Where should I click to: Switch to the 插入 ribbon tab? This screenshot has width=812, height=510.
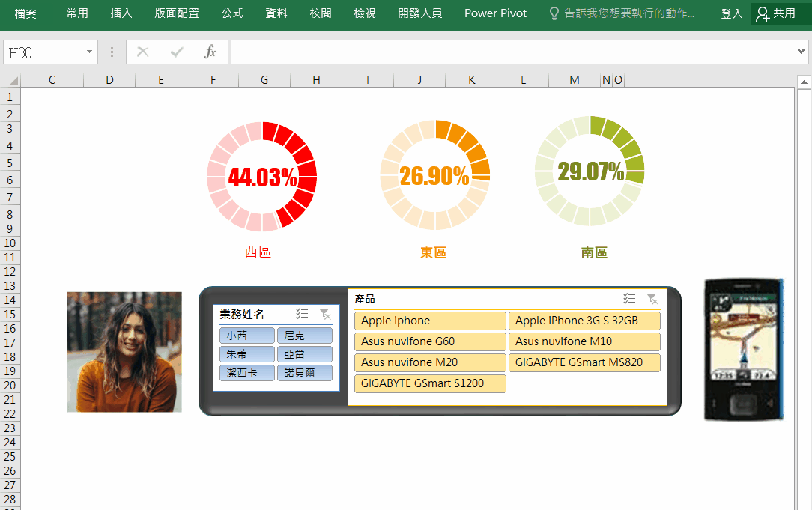[121, 13]
